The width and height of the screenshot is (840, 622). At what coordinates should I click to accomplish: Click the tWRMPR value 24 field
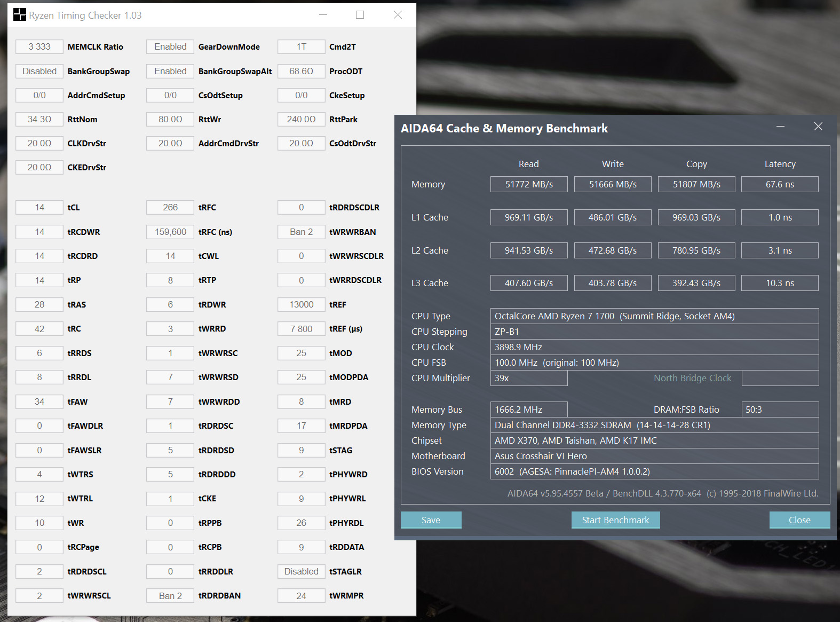point(302,596)
